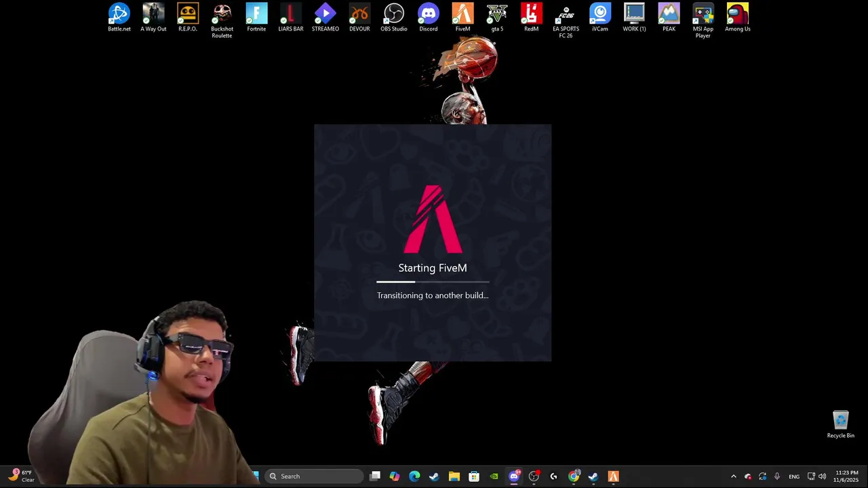Open the Battle.net desktop shortcut
The width and height of the screenshot is (868, 488).
click(x=119, y=18)
